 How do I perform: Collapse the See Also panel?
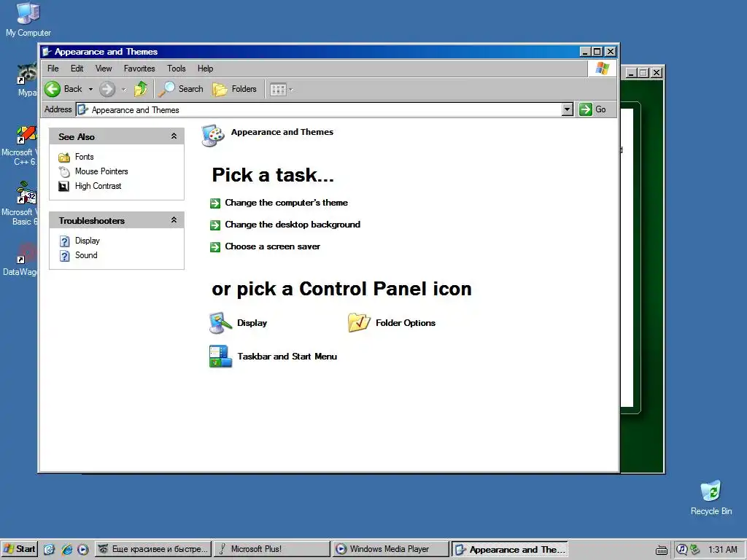click(174, 136)
